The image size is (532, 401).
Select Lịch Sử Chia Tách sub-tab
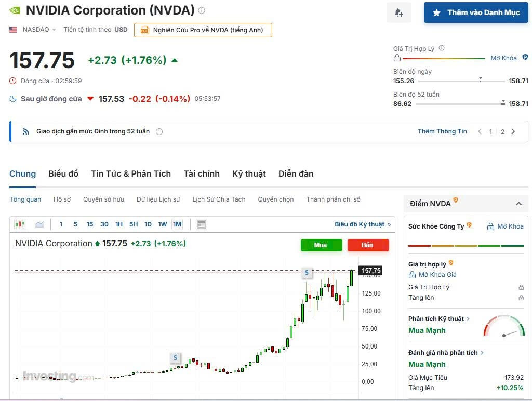(x=219, y=199)
